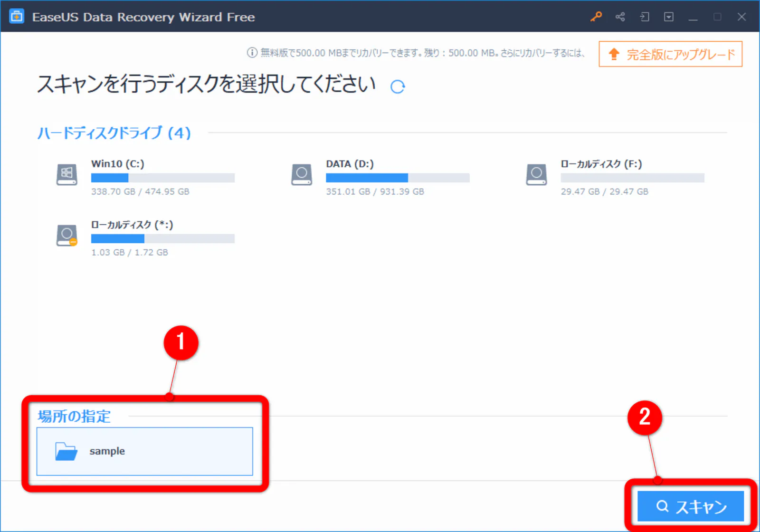Refresh the disk list with circular arrow
The image size is (760, 532).
pyautogui.click(x=398, y=86)
